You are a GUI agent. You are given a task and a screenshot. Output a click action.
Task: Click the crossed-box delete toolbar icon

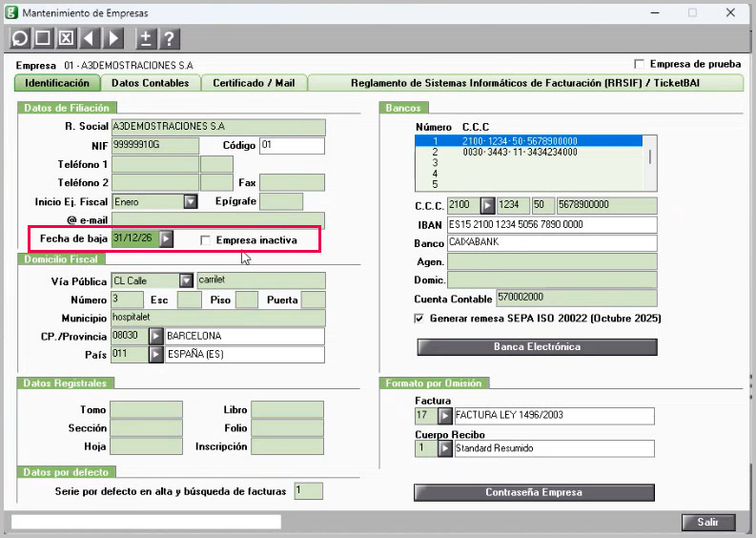[x=66, y=38]
